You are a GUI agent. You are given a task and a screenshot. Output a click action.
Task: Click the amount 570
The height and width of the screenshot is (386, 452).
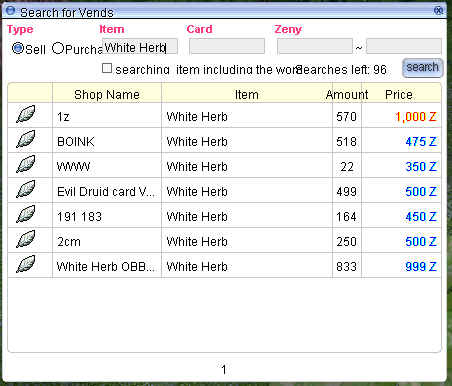[x=347, y=117]
